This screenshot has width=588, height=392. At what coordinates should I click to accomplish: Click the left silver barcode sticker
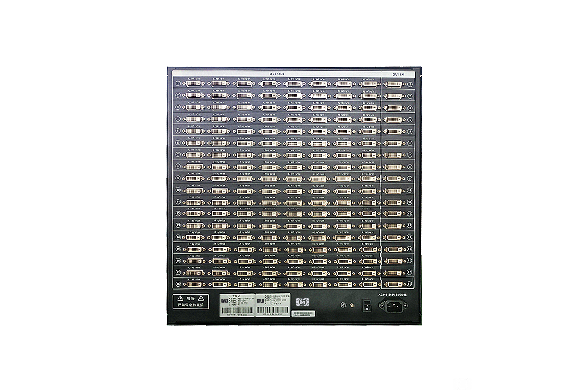[237, 304]
